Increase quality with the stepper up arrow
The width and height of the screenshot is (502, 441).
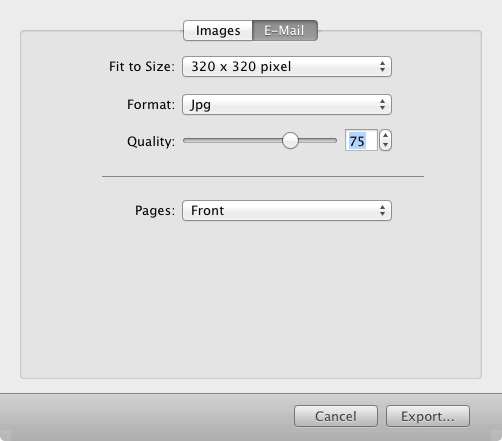[x=386, y=135]
